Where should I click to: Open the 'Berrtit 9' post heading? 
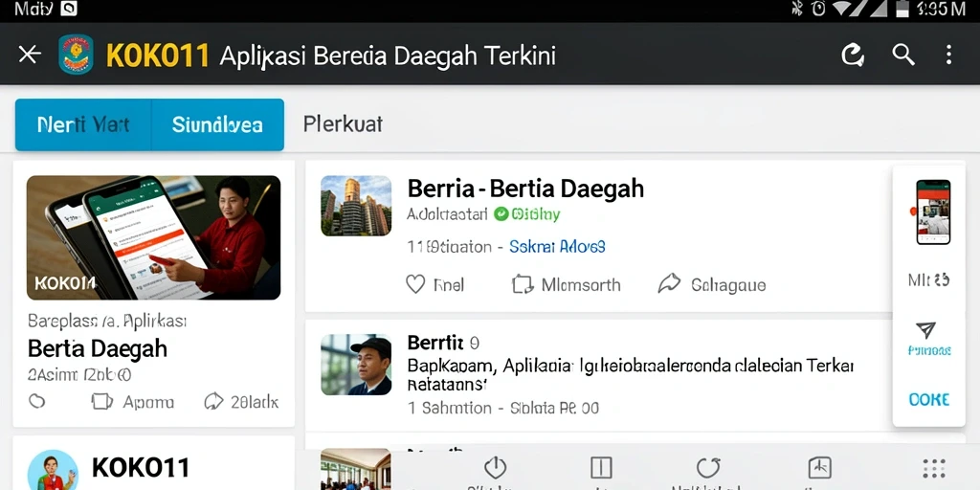click(x=443, y=343)
